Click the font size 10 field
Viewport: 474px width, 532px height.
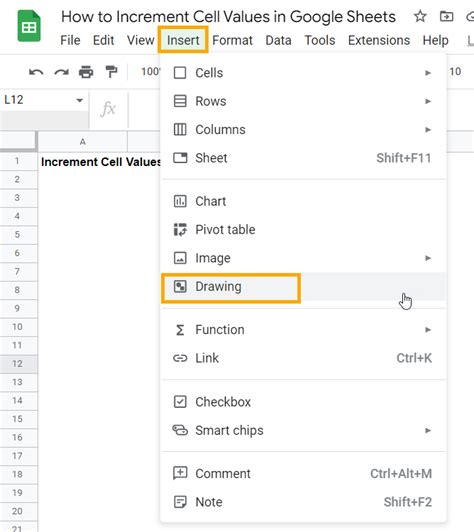pyautogui.click(x=455, y=72)
